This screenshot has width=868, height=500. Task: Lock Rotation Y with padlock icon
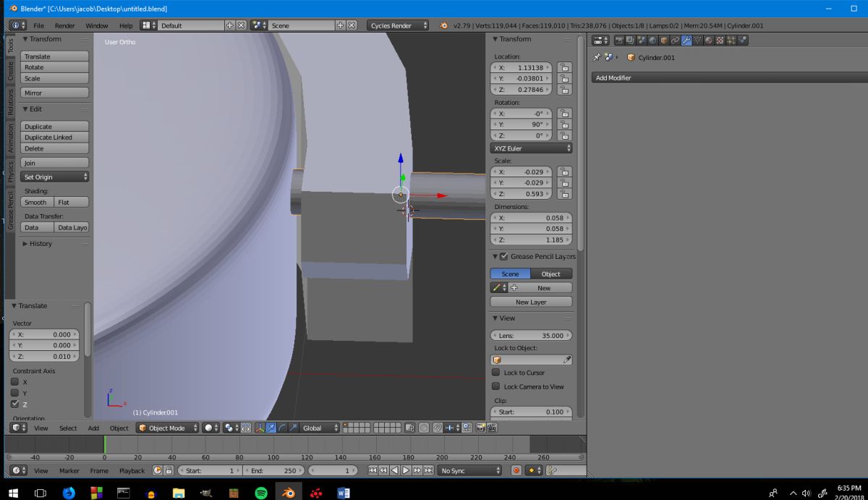point(564,124)
